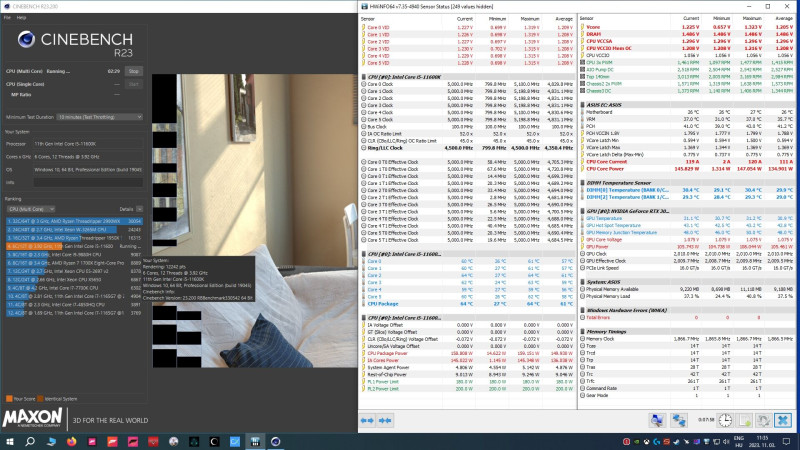
Task: Stop the running CPU Multi Core test
Action: 134,71
